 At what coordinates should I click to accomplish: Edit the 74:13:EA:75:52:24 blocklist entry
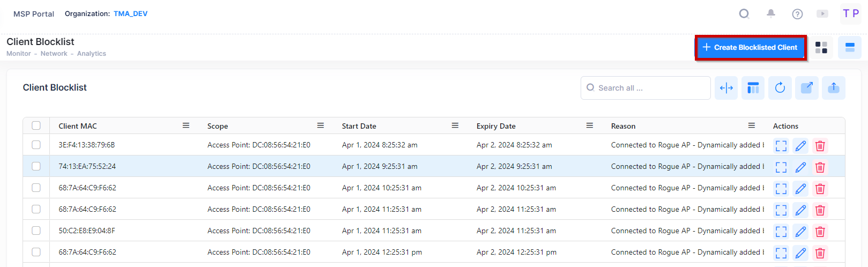(x=800, y=167)
